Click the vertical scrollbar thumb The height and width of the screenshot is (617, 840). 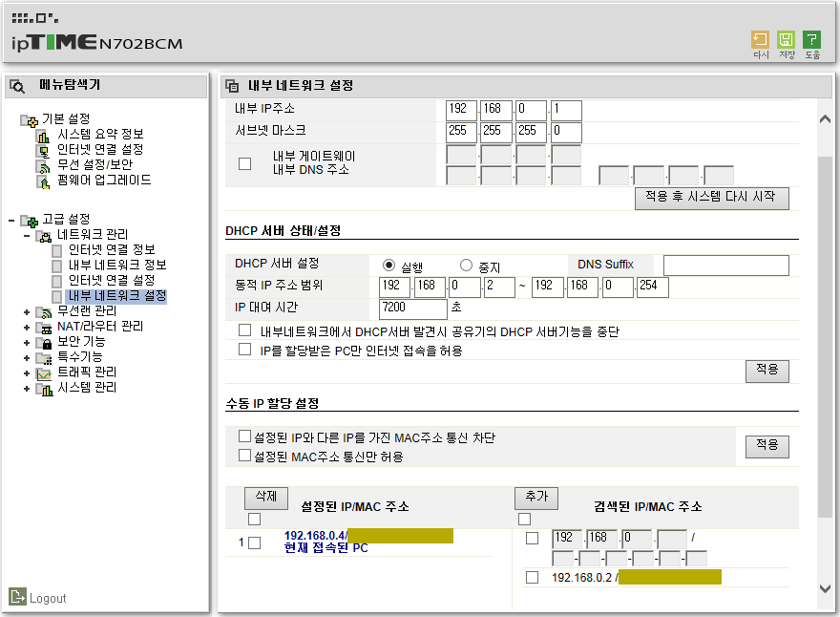click(x=825, y=336)
